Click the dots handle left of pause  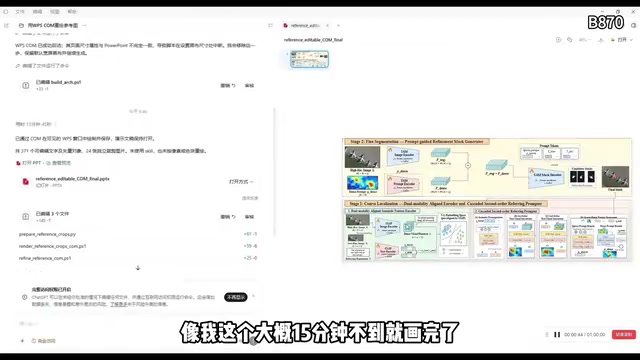click(x=547, y=335)
